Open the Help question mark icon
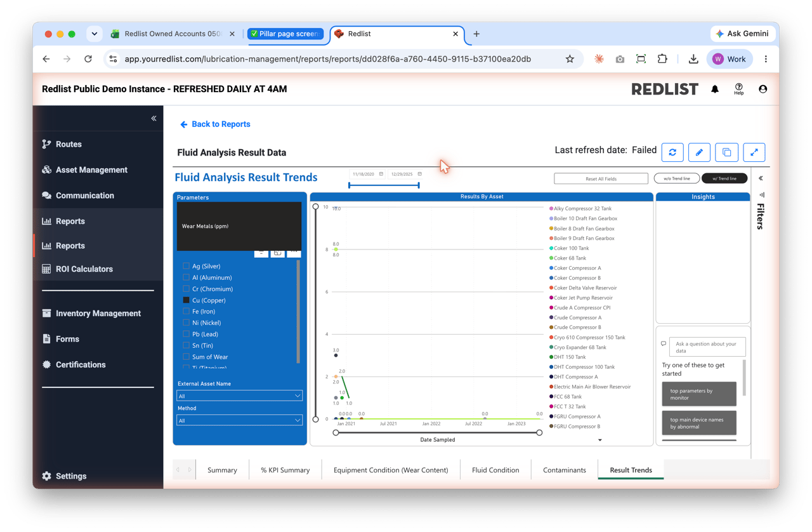This screenshot has height=532, width=812. tap(739, 89)
